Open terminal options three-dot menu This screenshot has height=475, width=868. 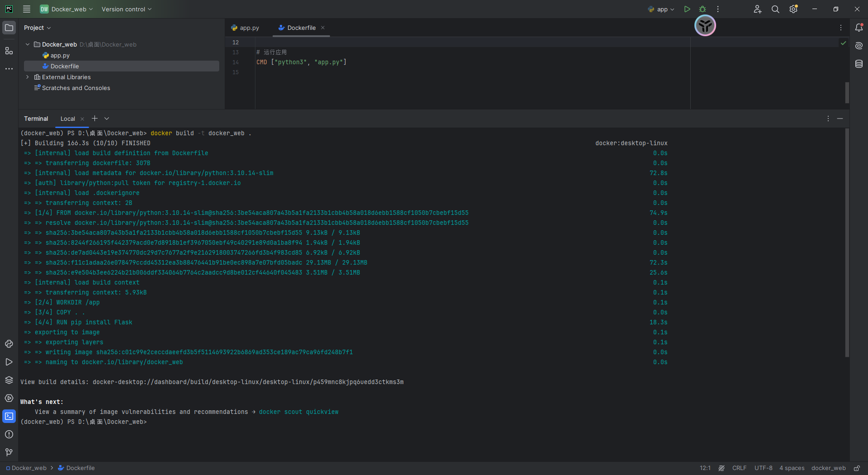(x=828, y=119)
